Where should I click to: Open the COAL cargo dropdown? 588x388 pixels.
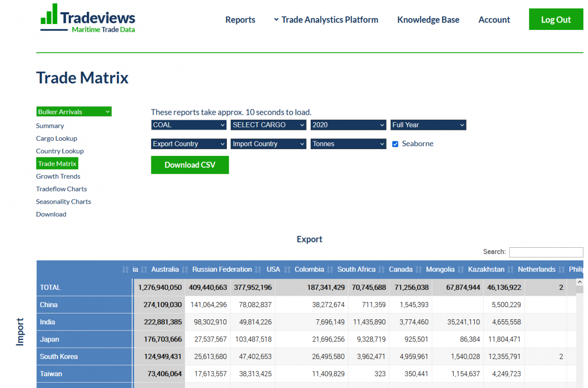(189, 125)
